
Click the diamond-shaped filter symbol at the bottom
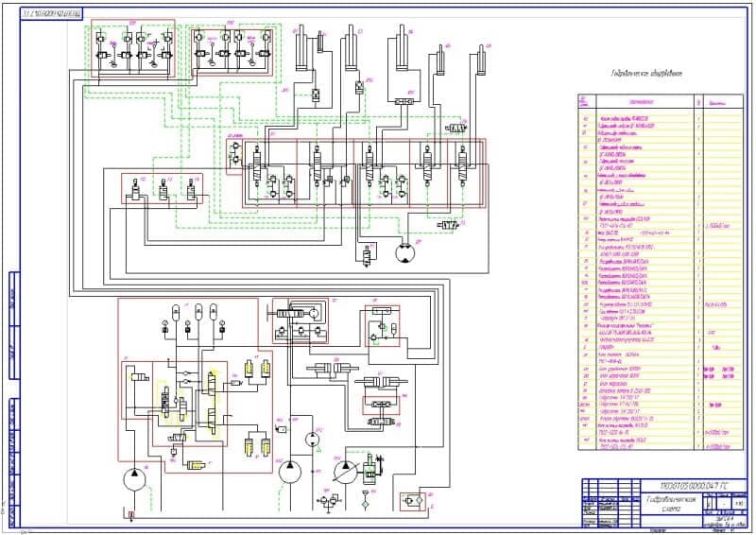click(366, 505)
